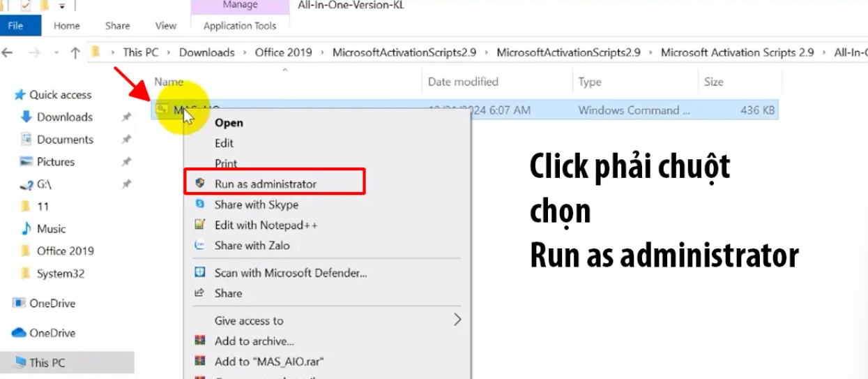Open Music in the navigation pane
This screenshot has width=868, height=379.
(x=51, y=229)
